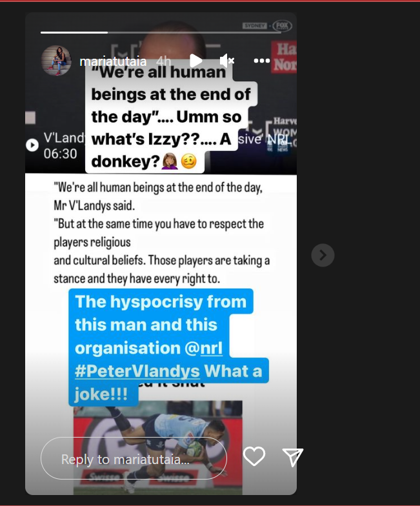Screen dimensions: 420x506
Task: Click the video play circle beside 06:30
Action: tap(32, 145)
